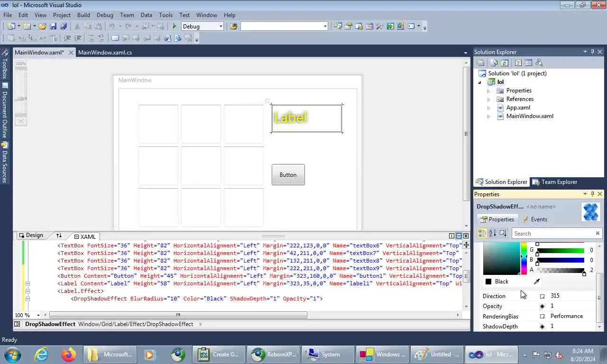The width and height of the screenshot is (607, 364).
Task: Open the Toolbox side panel
Action: click(4, 64)
